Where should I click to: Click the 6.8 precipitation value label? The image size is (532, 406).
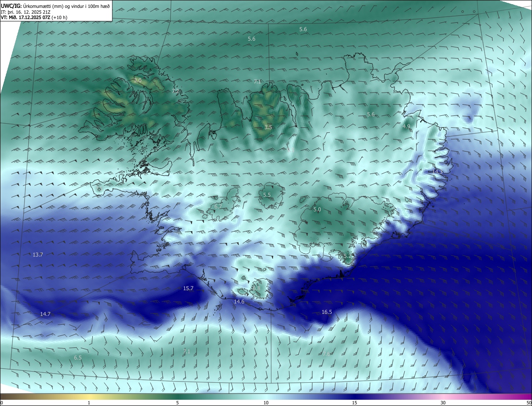click(x=256, y=288)
